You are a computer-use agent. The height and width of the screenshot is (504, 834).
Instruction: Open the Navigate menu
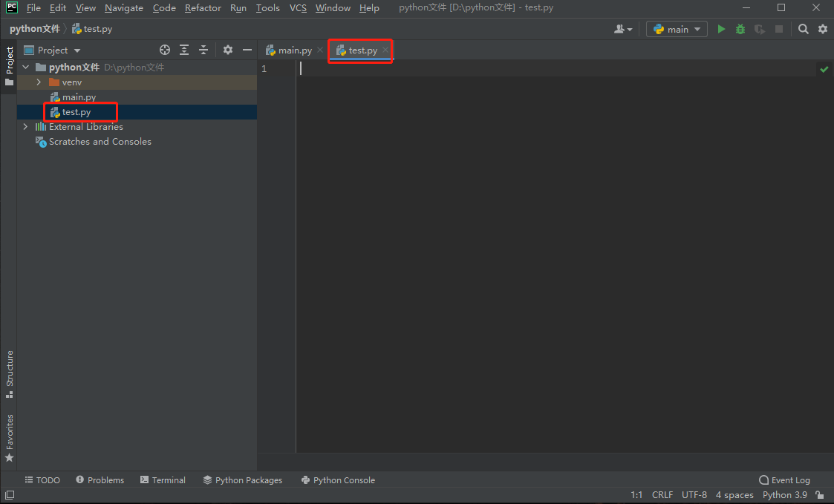point(124,8)
